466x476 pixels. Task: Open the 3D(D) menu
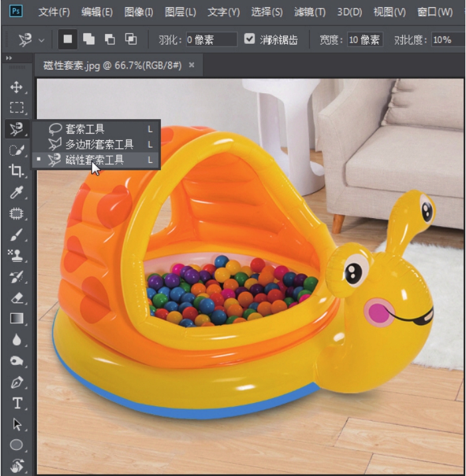click(x=350, y=12)
